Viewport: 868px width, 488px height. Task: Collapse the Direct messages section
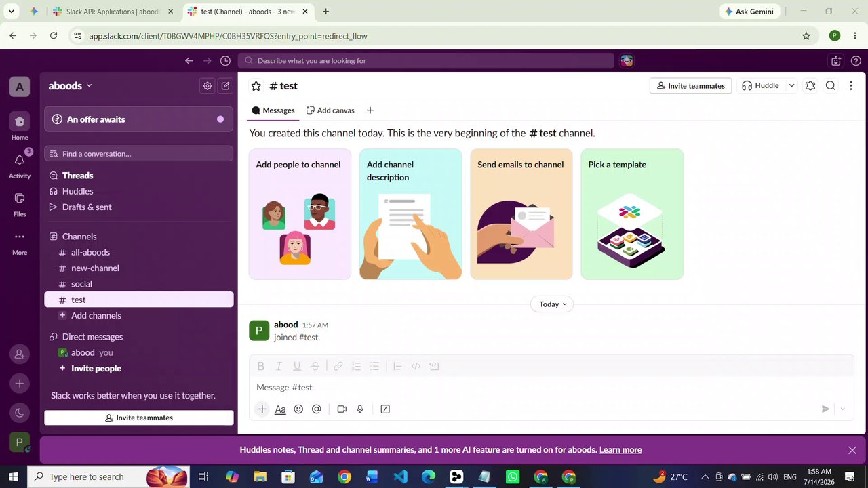92,337
